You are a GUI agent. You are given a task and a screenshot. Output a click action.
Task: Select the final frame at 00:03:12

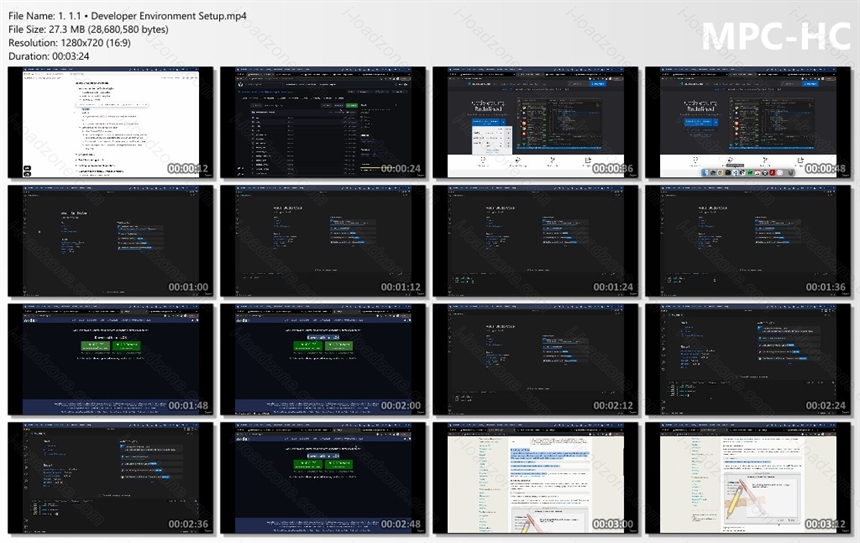(748, 478)
